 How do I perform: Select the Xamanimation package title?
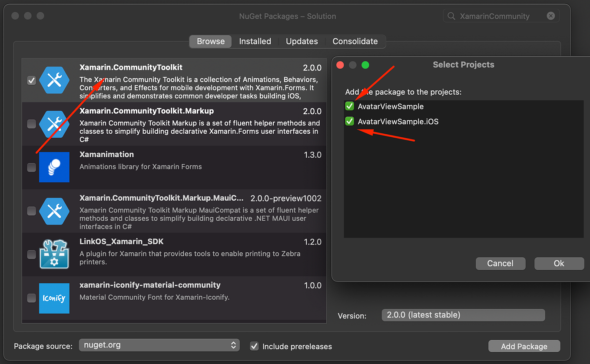106,154
